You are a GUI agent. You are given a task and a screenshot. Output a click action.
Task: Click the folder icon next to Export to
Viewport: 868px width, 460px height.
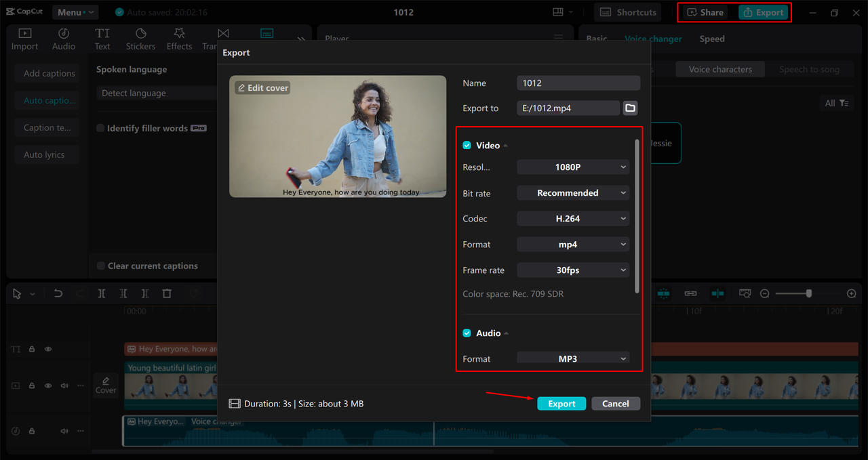tap(630, 108)
